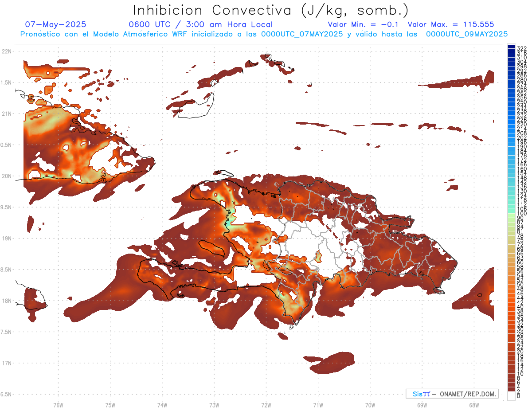The height and width of the screenshot is (411, 532).
Task: Click the white swatch beside 0
Action: point(511,396)
